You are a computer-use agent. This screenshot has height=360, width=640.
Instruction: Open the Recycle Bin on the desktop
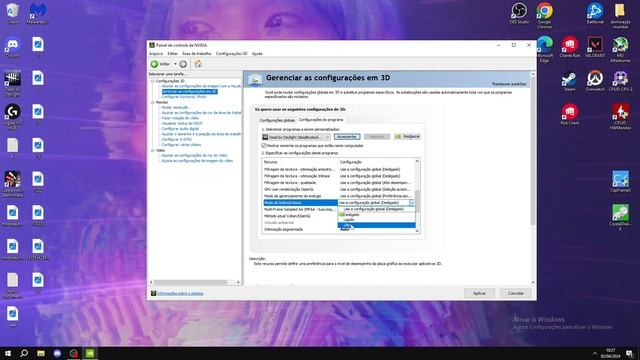coord(13,12)
